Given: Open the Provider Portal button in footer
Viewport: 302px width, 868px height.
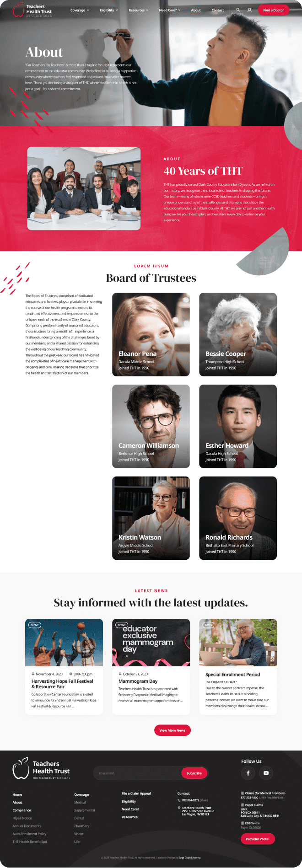Looking at the screenshot, I should [x=258, y=839].
